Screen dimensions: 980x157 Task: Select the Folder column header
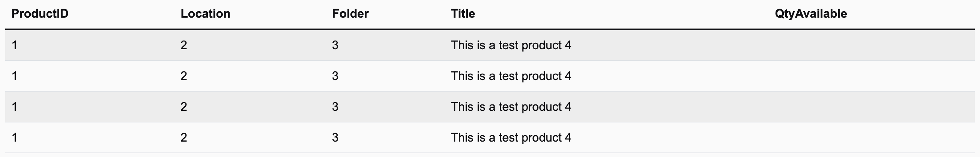pyautogui.click(x=350, y=14)
